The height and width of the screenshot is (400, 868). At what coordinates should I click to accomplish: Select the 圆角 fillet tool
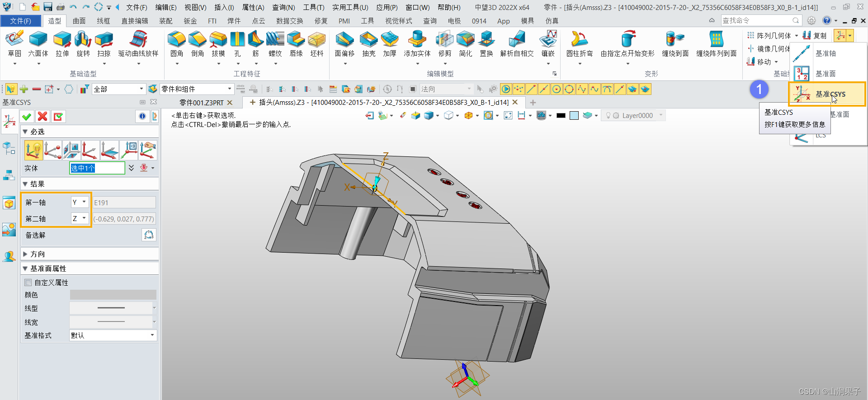pos(176,44)
